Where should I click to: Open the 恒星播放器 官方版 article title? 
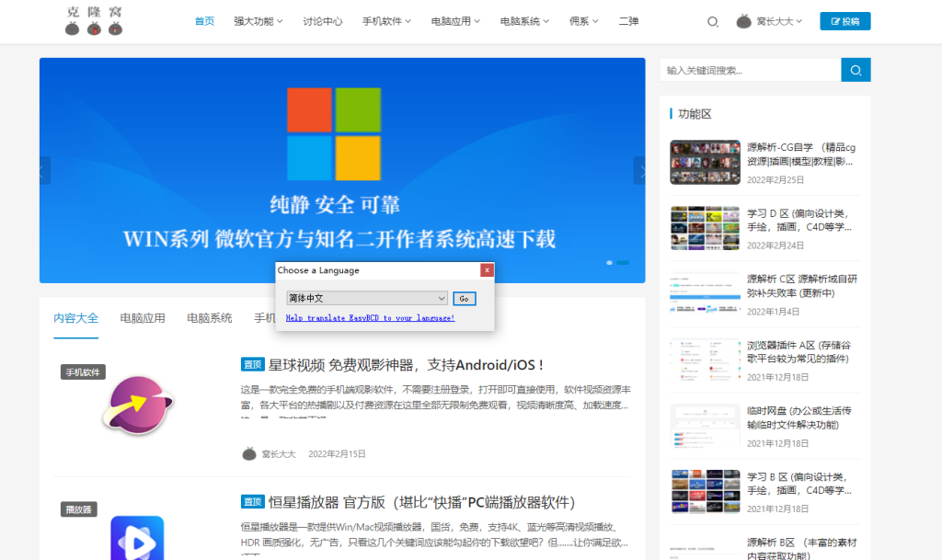[421, 502]
